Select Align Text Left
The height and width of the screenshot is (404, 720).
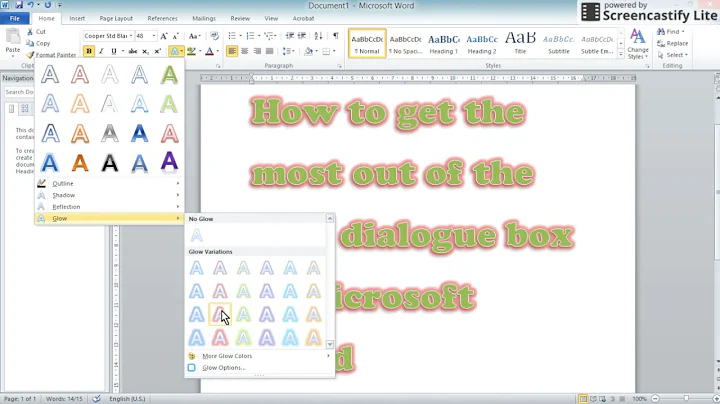(232, 51)
